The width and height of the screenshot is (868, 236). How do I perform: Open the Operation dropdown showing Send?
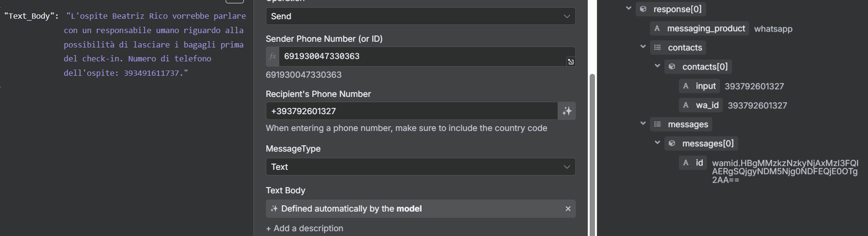point(421,16)
